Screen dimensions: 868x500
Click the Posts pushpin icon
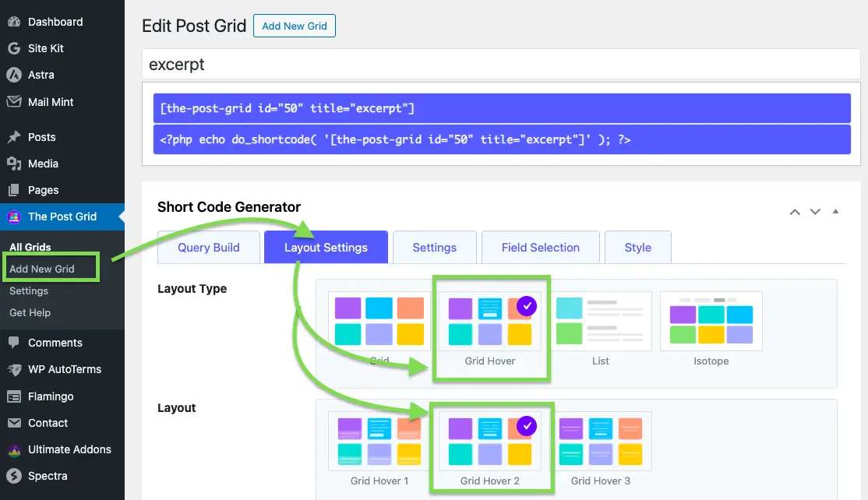(x=14, y=137)
